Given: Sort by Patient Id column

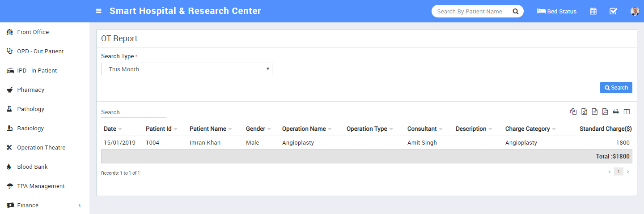Looking at the screenshot, I should pos(161,129).
